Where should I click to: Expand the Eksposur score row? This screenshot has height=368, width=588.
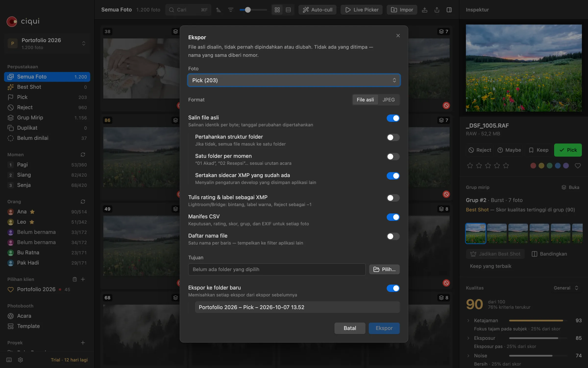(468, 338)
